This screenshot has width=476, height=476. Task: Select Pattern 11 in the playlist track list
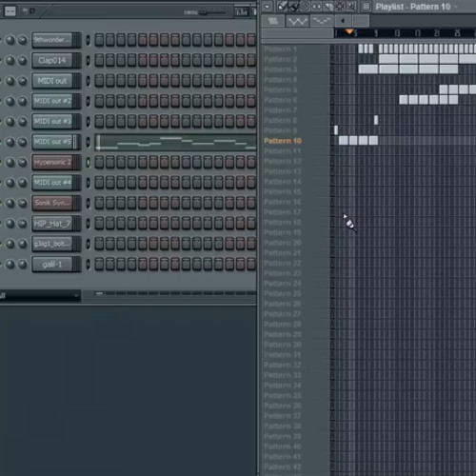(x=283, y=150)
